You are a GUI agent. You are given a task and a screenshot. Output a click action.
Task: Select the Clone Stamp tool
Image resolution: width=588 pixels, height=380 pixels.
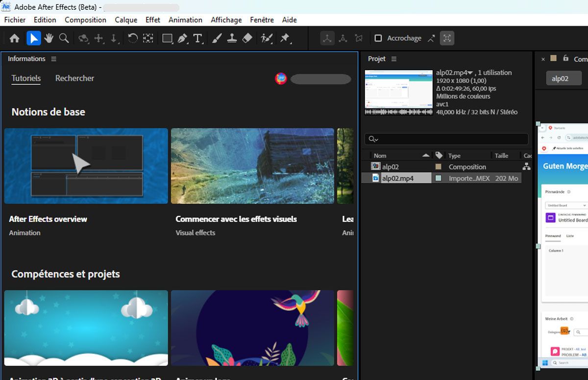(x=232, y=38)
